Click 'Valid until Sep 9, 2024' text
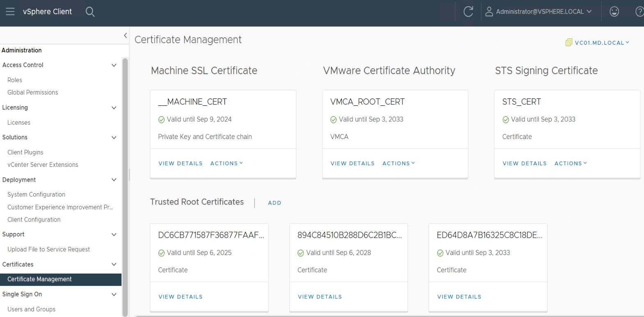 tap(199, 119)
